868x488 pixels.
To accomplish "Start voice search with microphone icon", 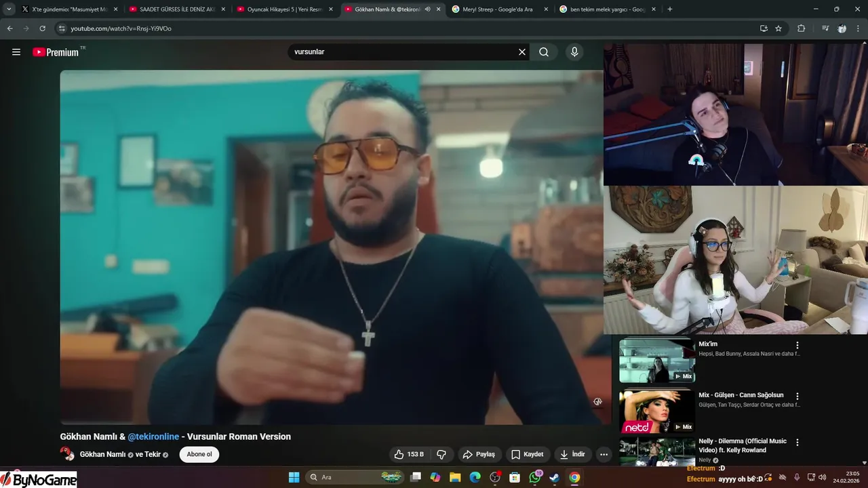I will pyautogui.click(x=574, y=52).
